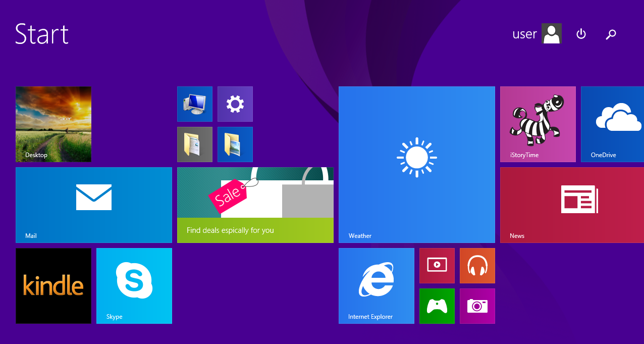644x344 pixels.
Task: Open the Store tile with Sale tag
Action: [x=255, y=205]
